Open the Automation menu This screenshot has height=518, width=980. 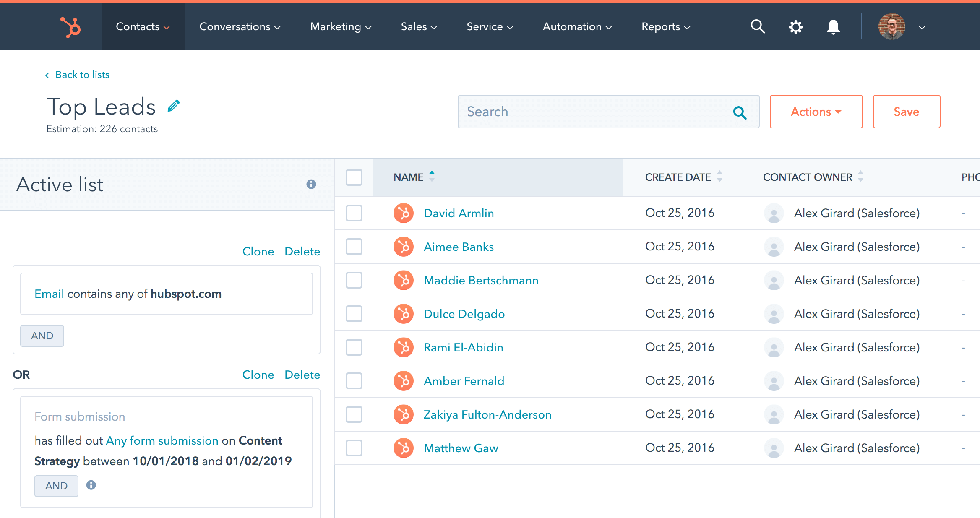click(x=577, y=26)
